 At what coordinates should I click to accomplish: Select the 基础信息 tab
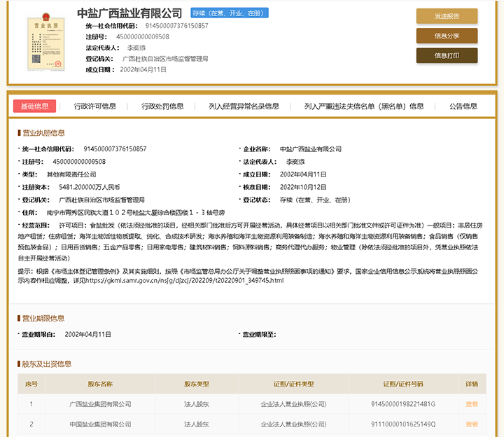tap(34, 106)
